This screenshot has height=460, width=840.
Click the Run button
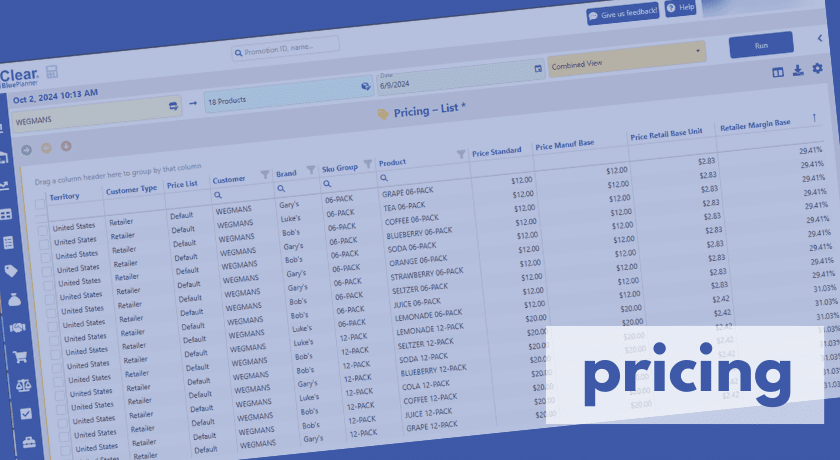[x=761, y=45]
